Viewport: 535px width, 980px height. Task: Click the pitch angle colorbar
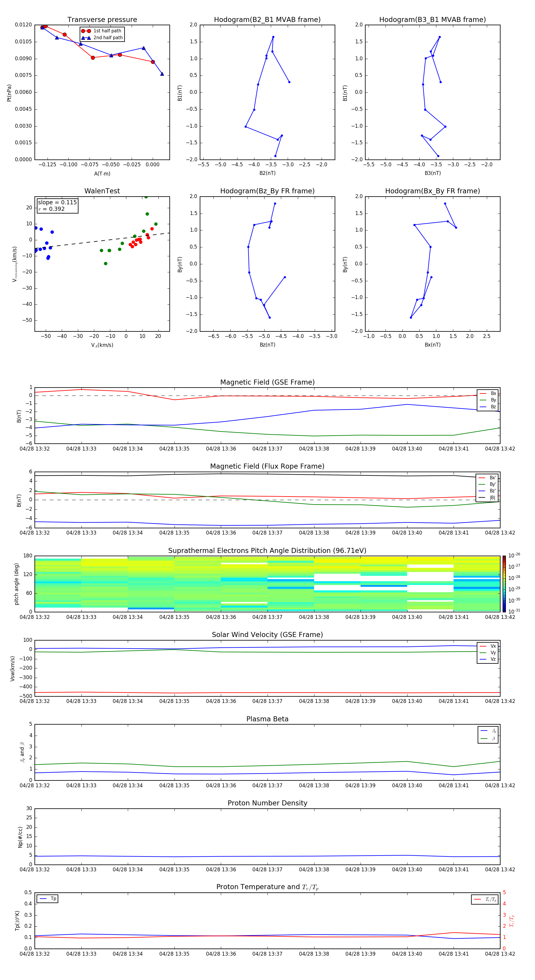(x=504, y=584)
